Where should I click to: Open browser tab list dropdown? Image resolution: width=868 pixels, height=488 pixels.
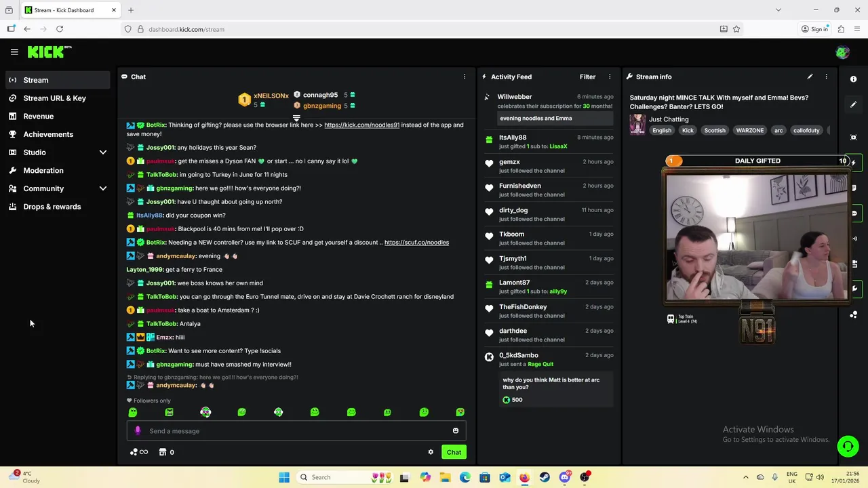pyautogui.click(x=778, y=10)
